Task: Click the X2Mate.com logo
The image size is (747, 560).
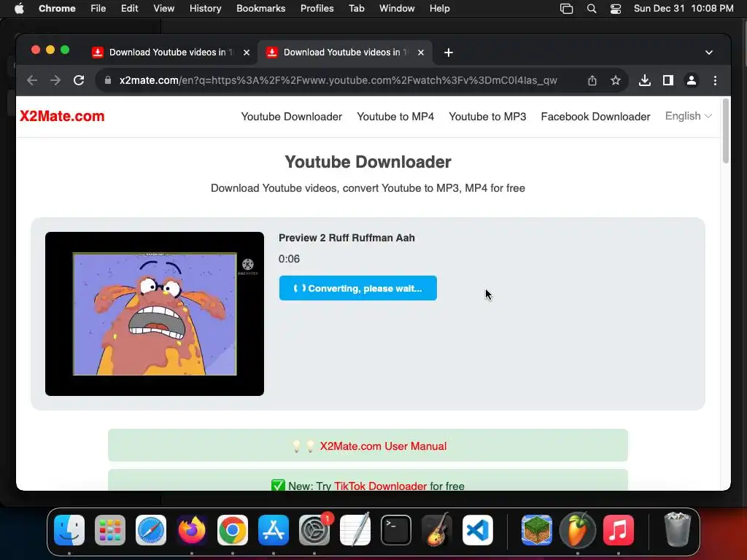Action: pyautogui.click(x=62, y=116)
